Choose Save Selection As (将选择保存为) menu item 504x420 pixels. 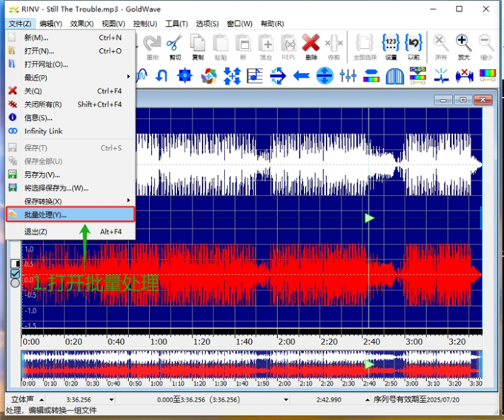[70, 188]
